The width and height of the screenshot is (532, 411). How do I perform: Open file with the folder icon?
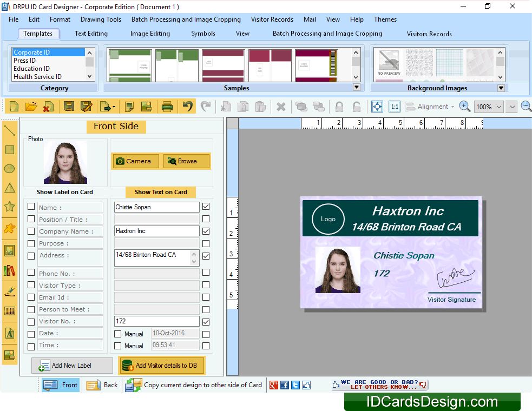(31, 107)
